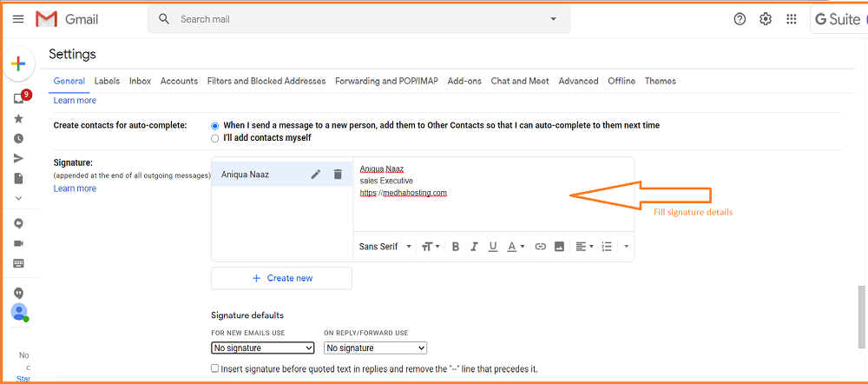868x384 pixels.
Task: Open the Learn more link under Signature
Action: point(75,189)
